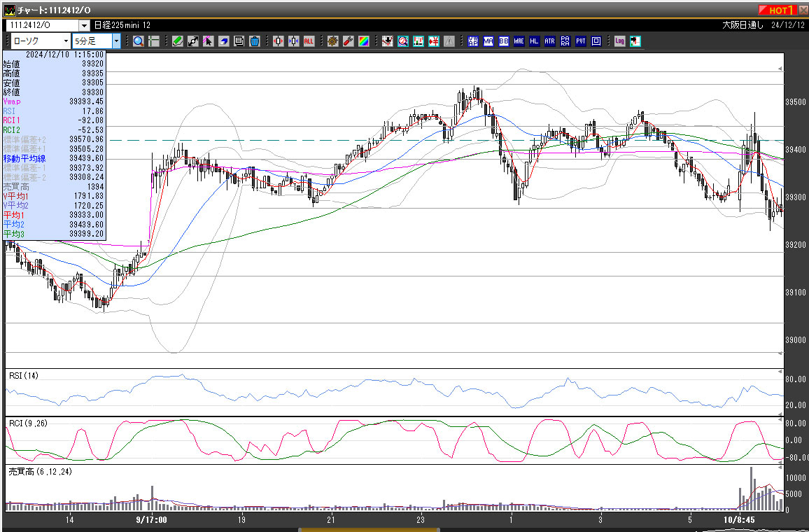Click the HOT1 indicator at top right
Image resolution: width=809 pixels, height=532 pixels.
click(778, 10)
